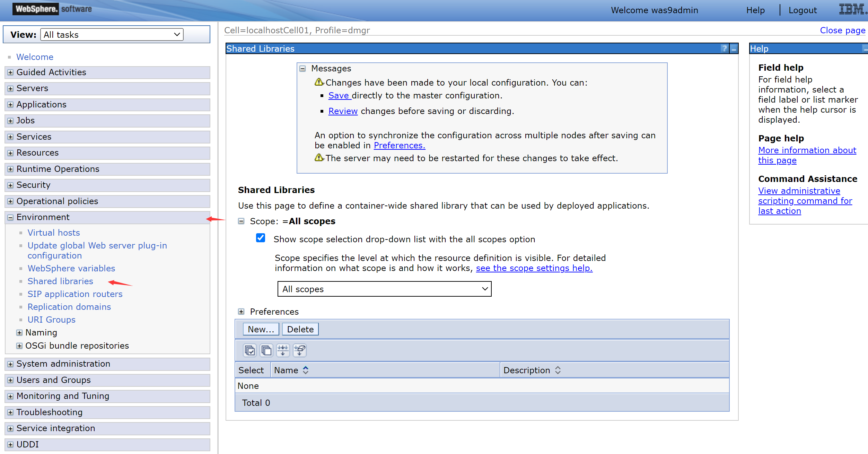Minimize the Shared Libraries portlet
This screenshot has width=868, height=454.
coord(734,49)
